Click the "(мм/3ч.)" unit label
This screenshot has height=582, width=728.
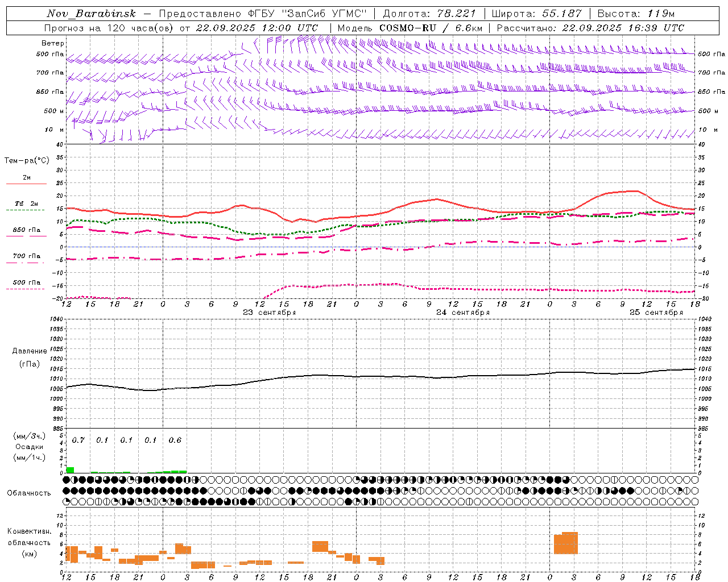tap(30, 436)
